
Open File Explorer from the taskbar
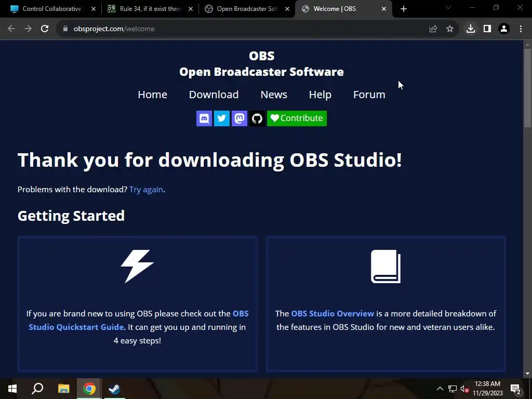pos(63,389)
